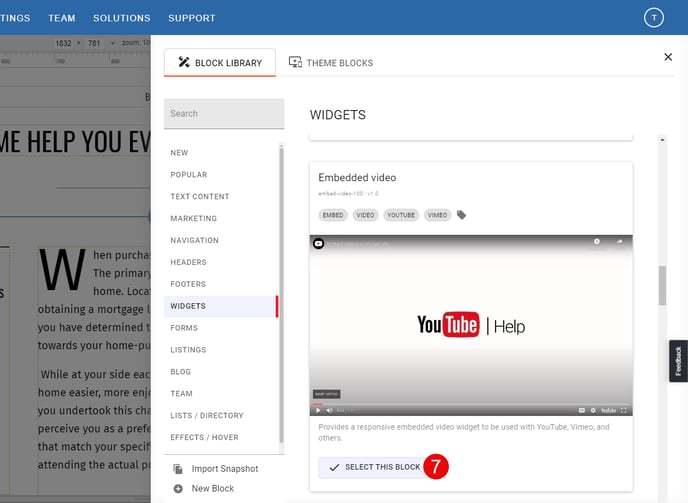Click the scroll-up arrow of widgets list
This screenshot has height=503, width=688.
662,140
